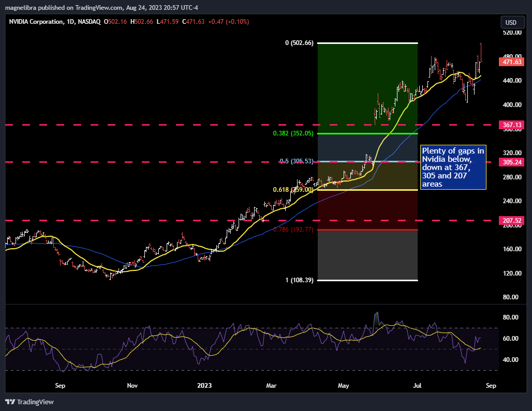Viewport: 532px width, 411px height.
Task: Click the low value L471.59
Action: point(167,22)
